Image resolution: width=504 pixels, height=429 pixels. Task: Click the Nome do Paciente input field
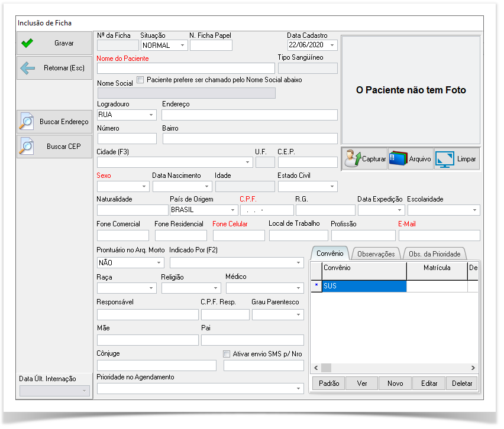186,69
